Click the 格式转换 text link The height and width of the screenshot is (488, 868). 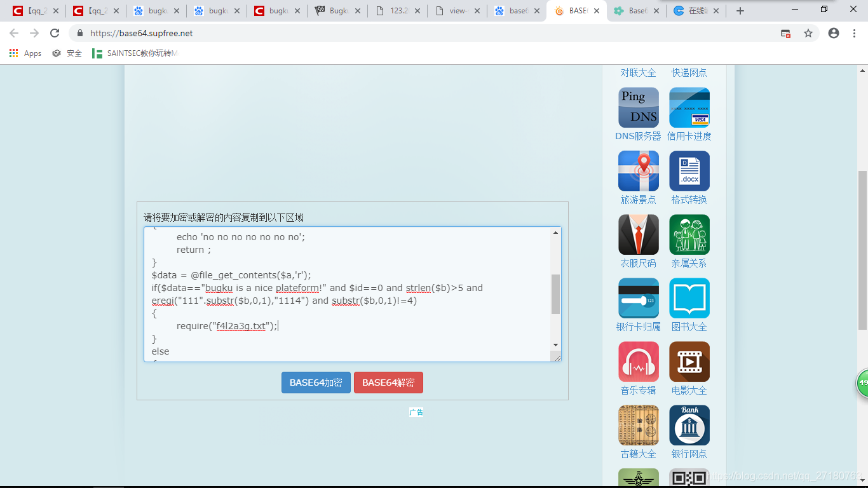click(x=689, y=200)
